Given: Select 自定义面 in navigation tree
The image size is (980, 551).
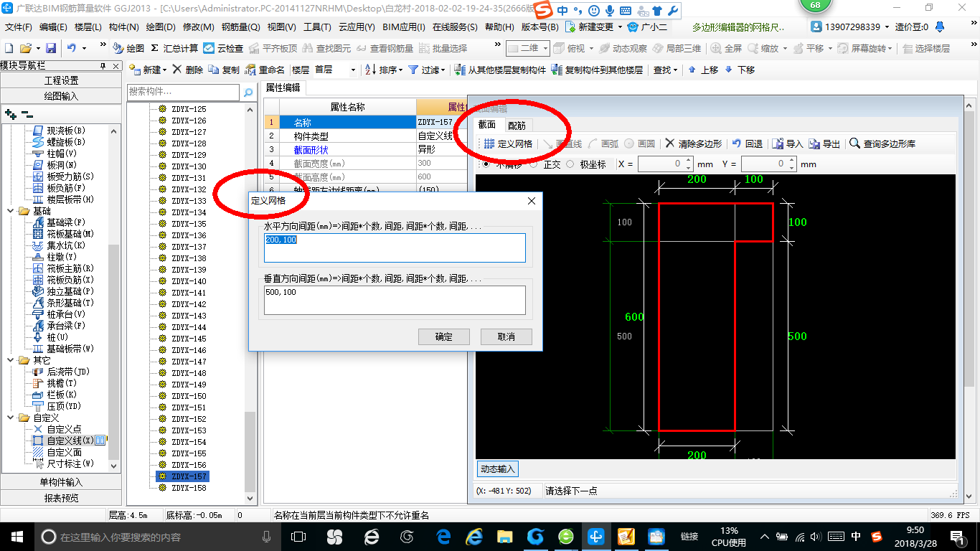Looking at the screenshot, I should (x=64, y=452).
